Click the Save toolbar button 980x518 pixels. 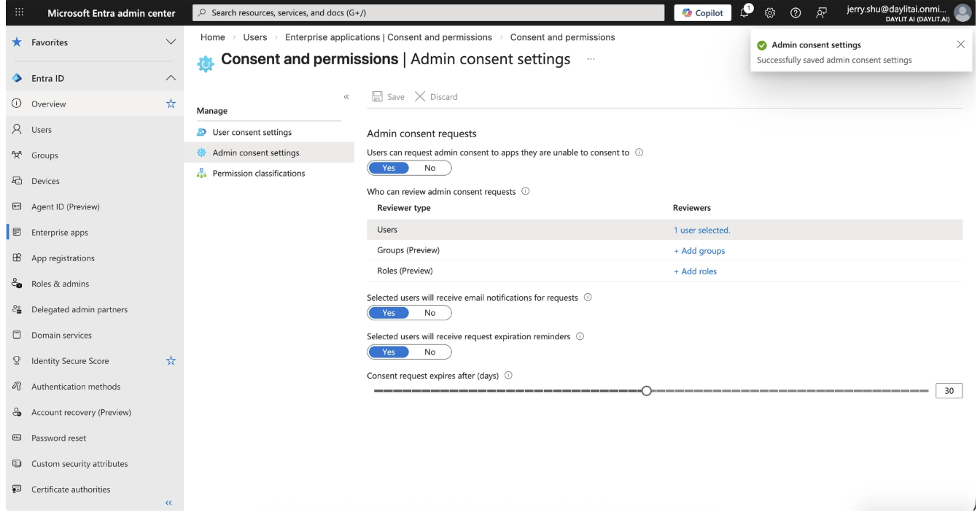pyautogui.click(x=389, y=97)
